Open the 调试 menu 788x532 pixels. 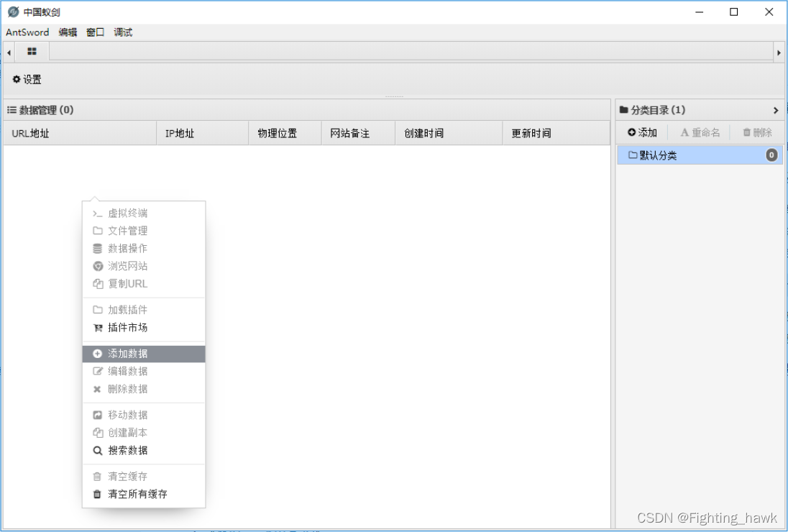pyautogui.click(x=123, y=32)
